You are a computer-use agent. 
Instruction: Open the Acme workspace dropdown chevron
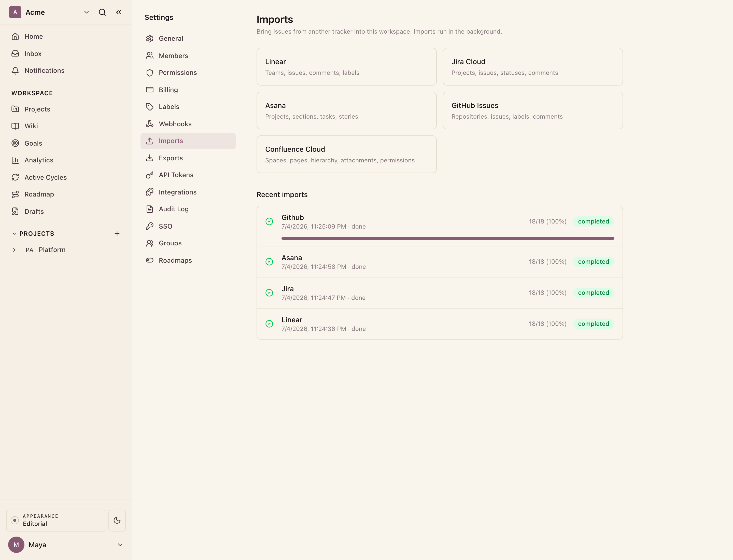(86, 12)
